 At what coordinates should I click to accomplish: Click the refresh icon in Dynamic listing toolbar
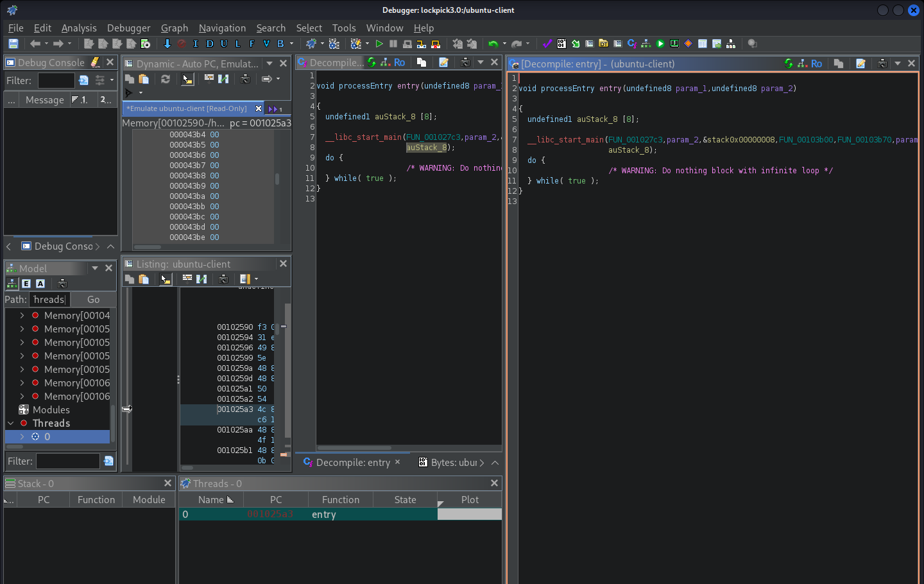pos(166,79)
